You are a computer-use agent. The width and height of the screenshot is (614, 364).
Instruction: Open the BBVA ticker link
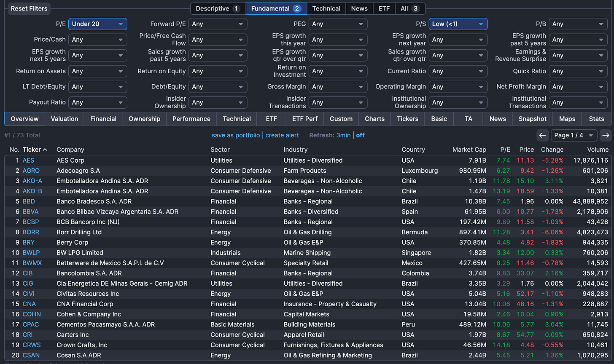[x=30, y=211]
